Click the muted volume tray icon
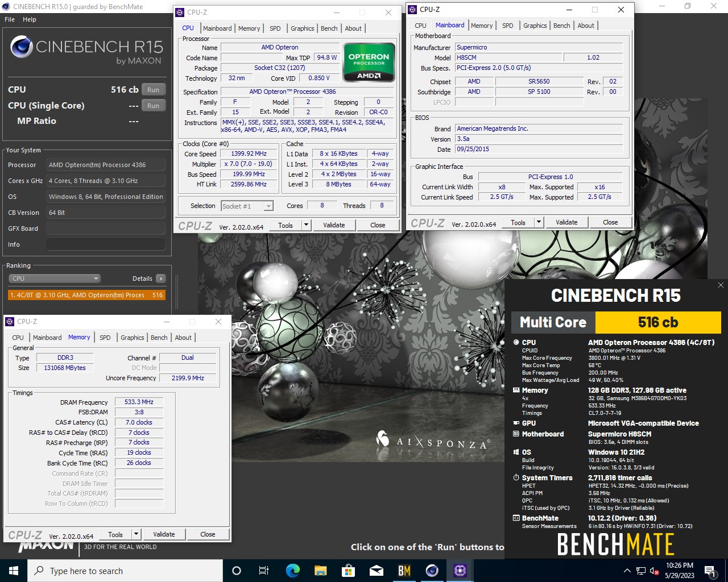Image resolution: width=728 pixels, height=582 pixels. (x=655, y=571)
